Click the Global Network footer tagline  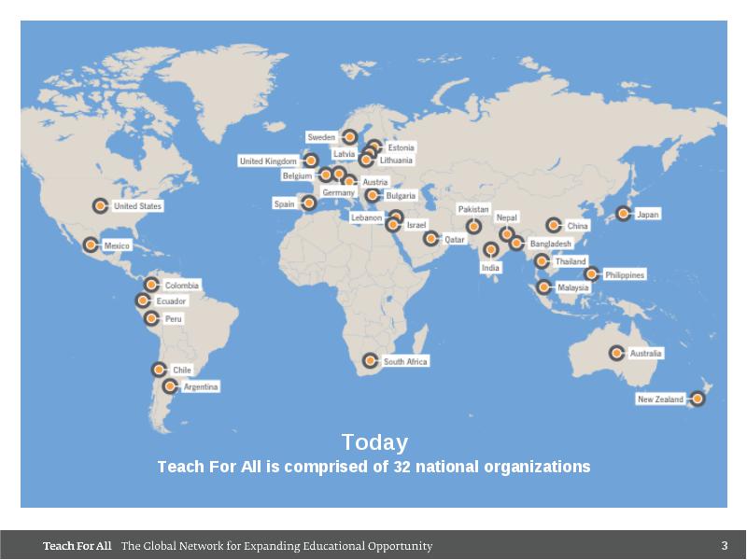click(x=276, y=546)
